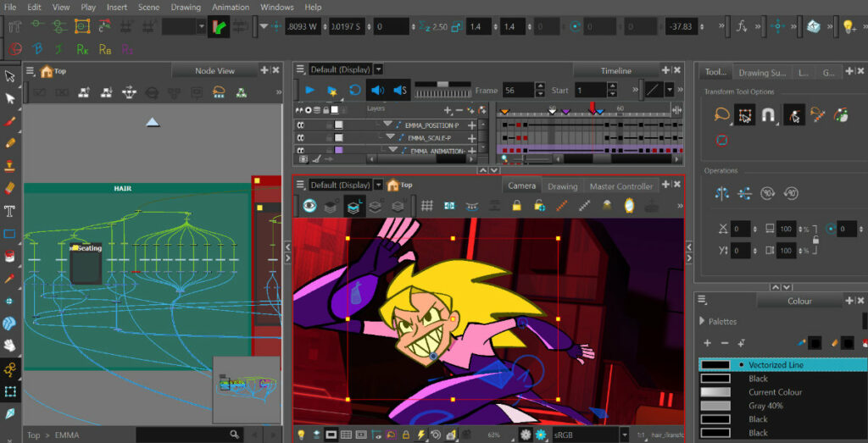Click the blue B icon in top toolbar
The width and height of the screenshot is (868, 443).
click(x=37, y=49)
